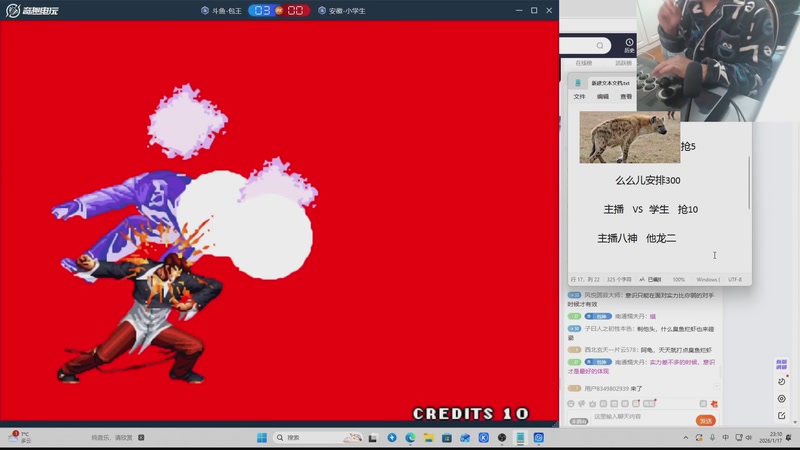The height and width of the screenshot is (450, 800).
Task: Click the '主播八神 他龙二' line in Notepad
Action: click(x=637, y=238)
